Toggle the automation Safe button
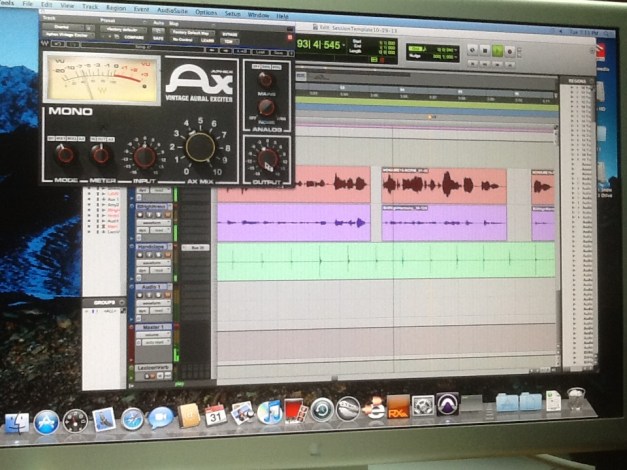 (158, 39)
